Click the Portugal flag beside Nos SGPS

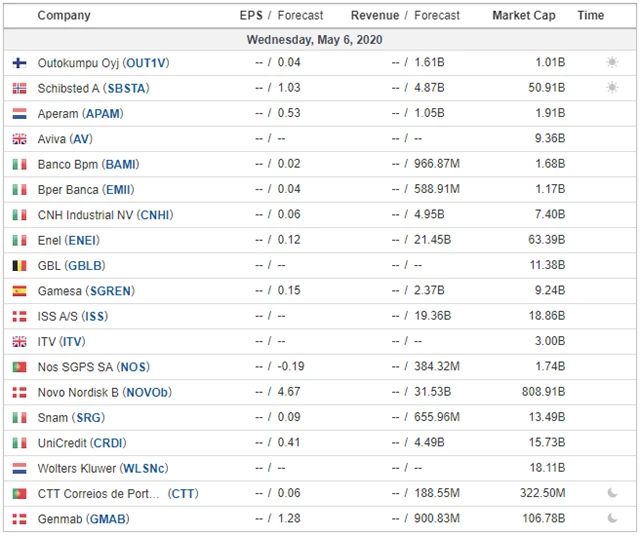(x=19, y=367)
